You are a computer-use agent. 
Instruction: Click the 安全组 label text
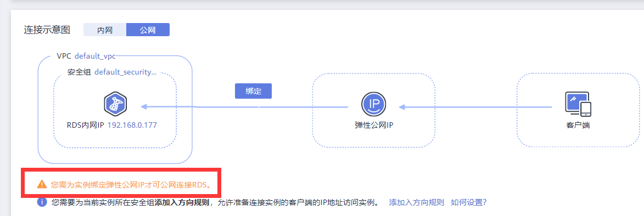79,72
